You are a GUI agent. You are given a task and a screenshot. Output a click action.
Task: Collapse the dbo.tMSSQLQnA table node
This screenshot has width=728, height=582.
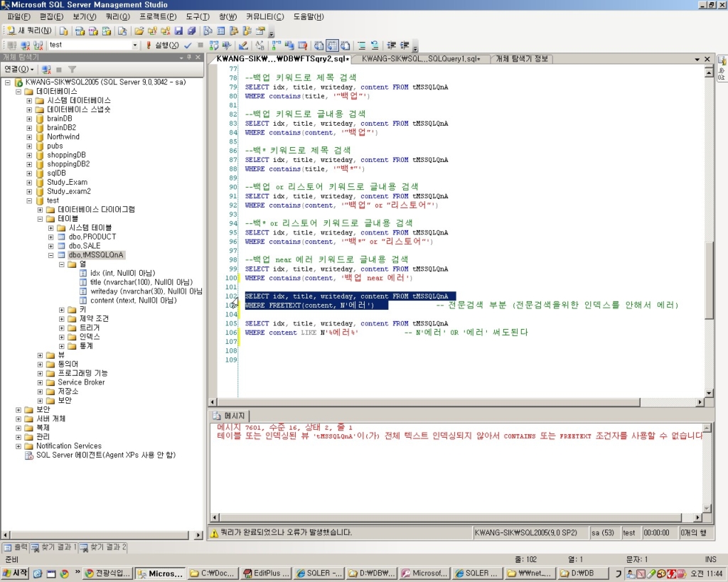(50, 255)
